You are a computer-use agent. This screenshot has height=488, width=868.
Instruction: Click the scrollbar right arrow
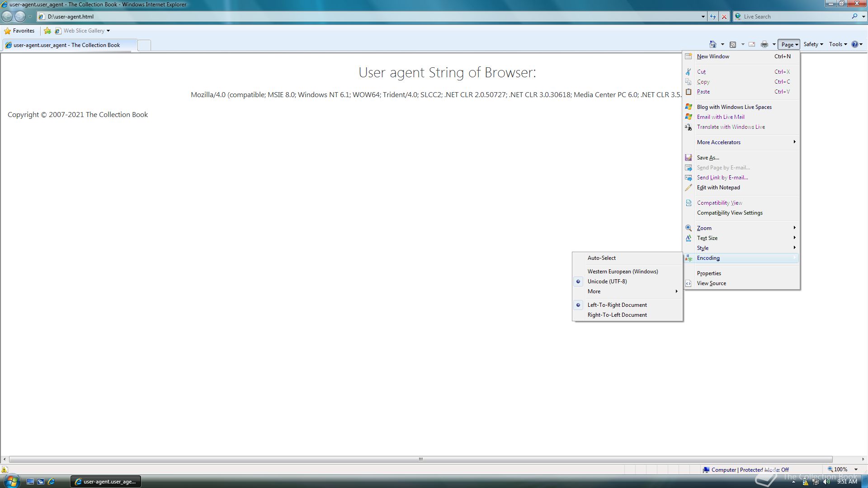tap(863, 459)
